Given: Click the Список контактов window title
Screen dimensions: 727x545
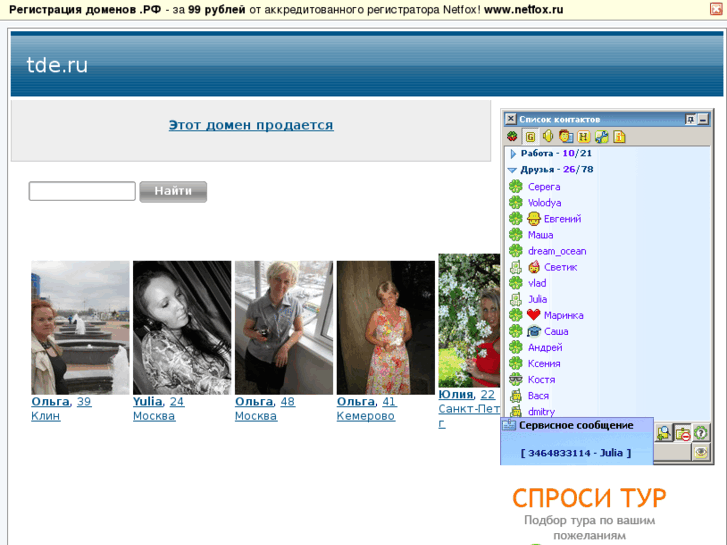Looking at the screenshot, I should tap(560, 120).
